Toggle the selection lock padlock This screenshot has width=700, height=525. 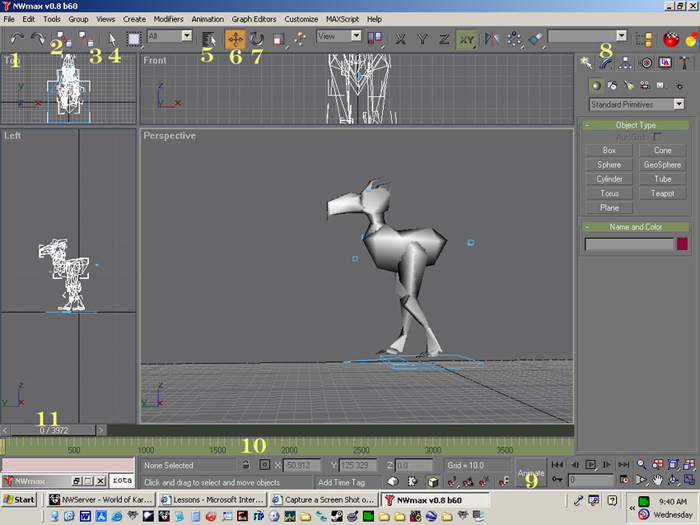[x=245, y=465]
